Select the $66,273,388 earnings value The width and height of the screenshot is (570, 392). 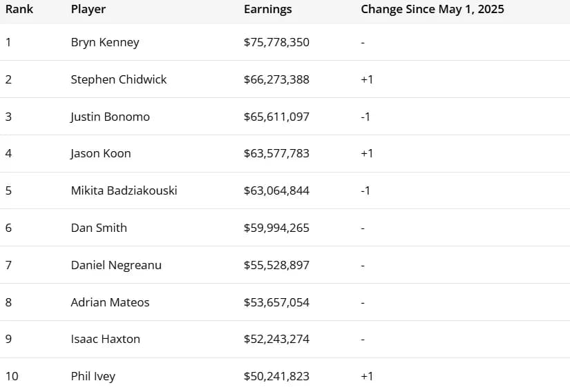click(x=276, y=79)
